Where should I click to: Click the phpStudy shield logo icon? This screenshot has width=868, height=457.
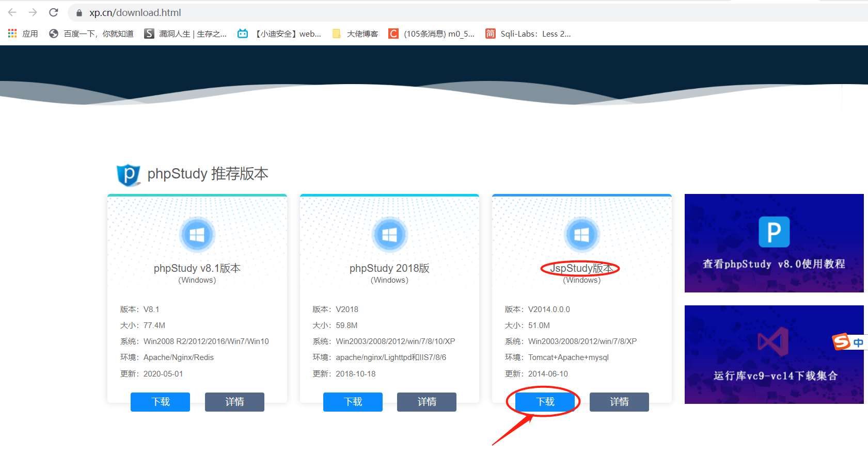(x=129, y=175)
